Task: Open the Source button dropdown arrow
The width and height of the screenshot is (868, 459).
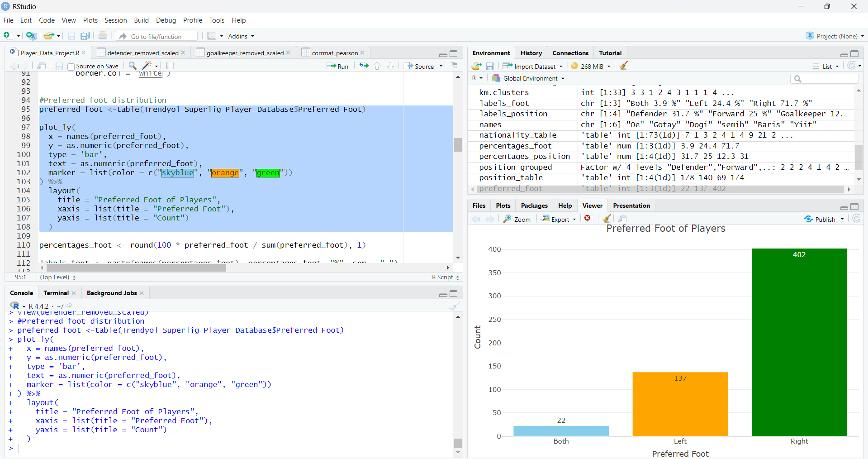Action: (x=441, y=66)
